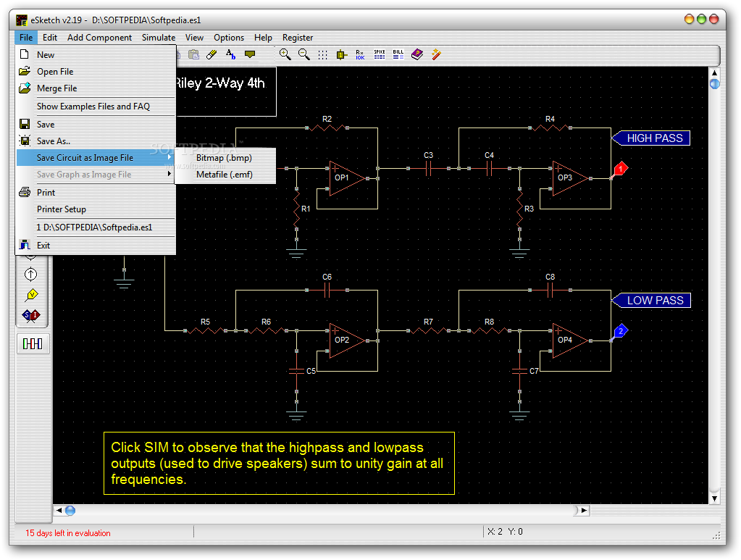The image size is (741, 560).
Task: Choose Metafile (.emf) export option
Action: pos(225,175)
